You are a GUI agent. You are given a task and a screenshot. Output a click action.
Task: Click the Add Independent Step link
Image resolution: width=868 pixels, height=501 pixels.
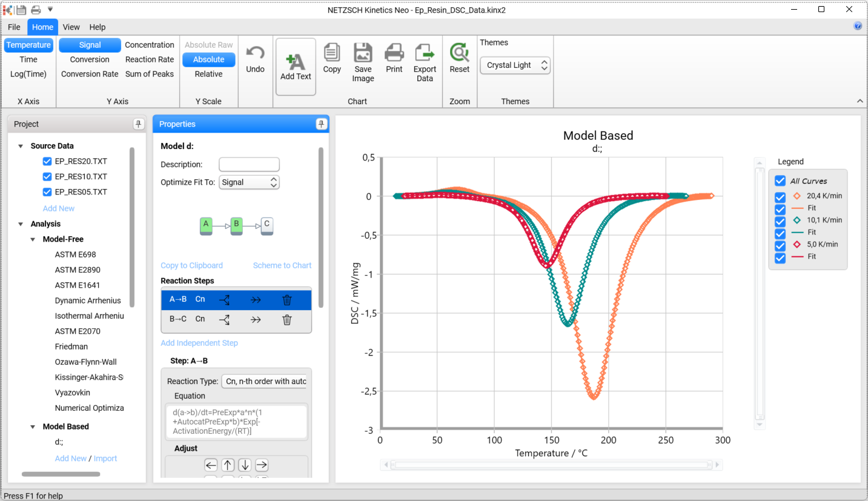(199, 343)
